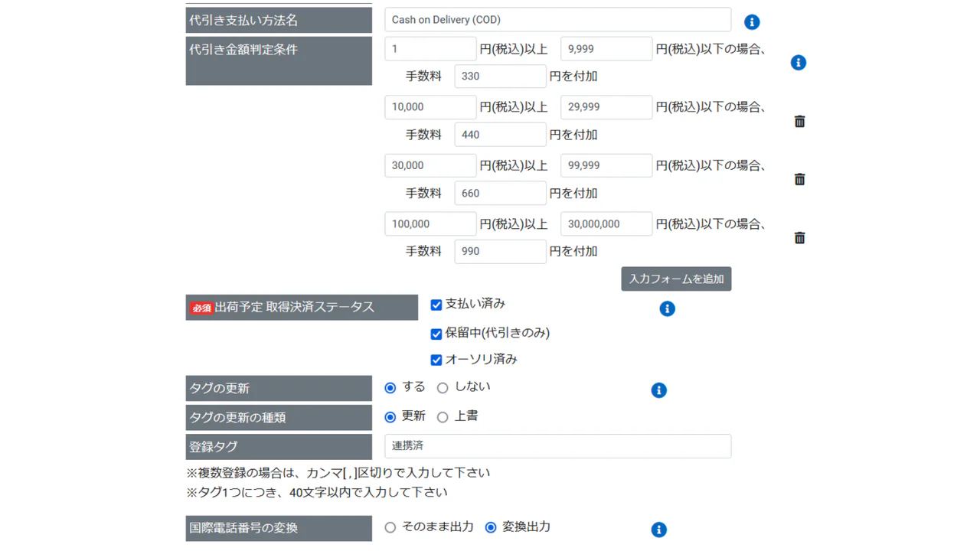
Task: Click the 代引き支払い方法名 label
Action: pos(279,20)
